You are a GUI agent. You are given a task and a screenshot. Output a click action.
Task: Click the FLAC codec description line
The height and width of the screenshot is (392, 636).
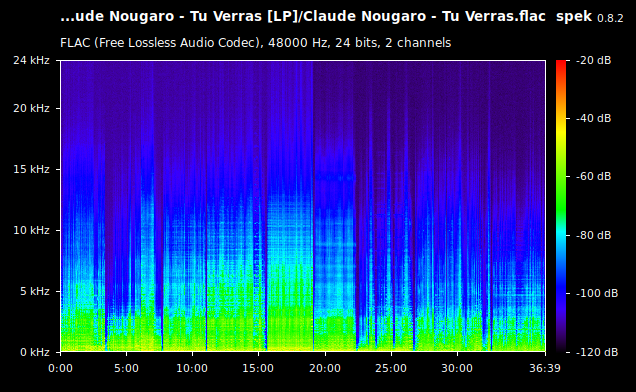coord(256,43)
